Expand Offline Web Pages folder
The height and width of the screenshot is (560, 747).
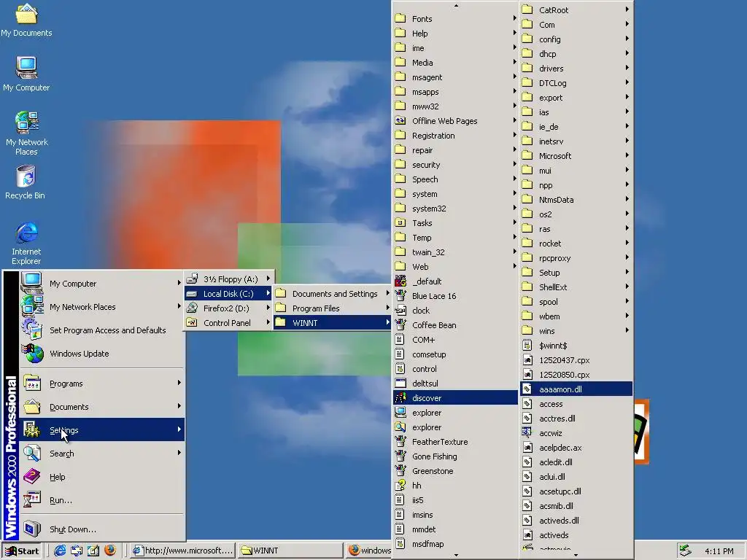(x=455, y=121)
